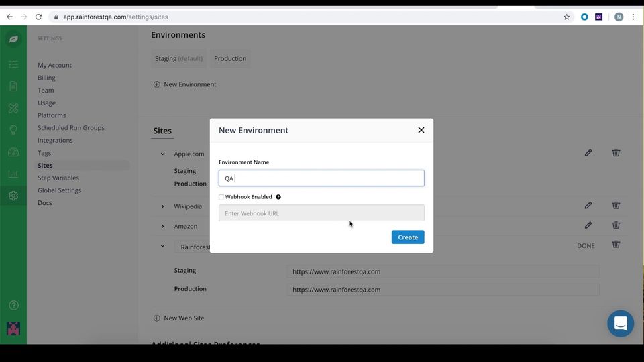Enable the Webhook Enabled checkbox
The height and width of the screenshot is (362, 644).
[x=221, y=197]
